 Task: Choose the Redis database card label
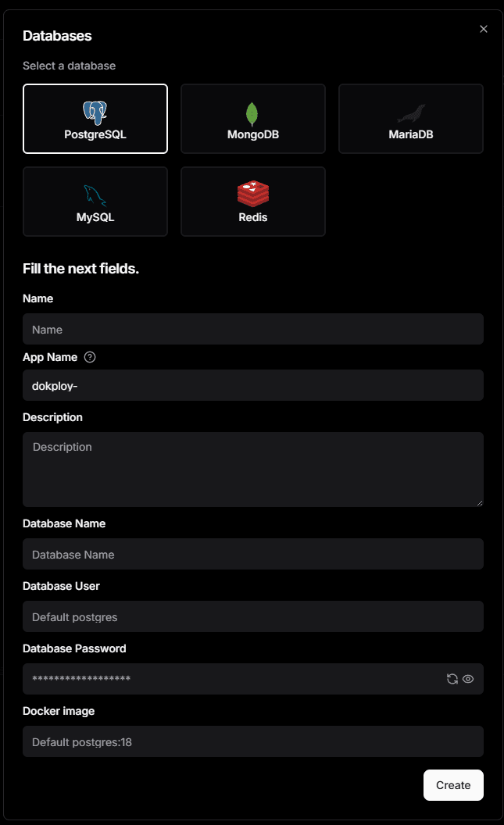[x=252, y=217]
